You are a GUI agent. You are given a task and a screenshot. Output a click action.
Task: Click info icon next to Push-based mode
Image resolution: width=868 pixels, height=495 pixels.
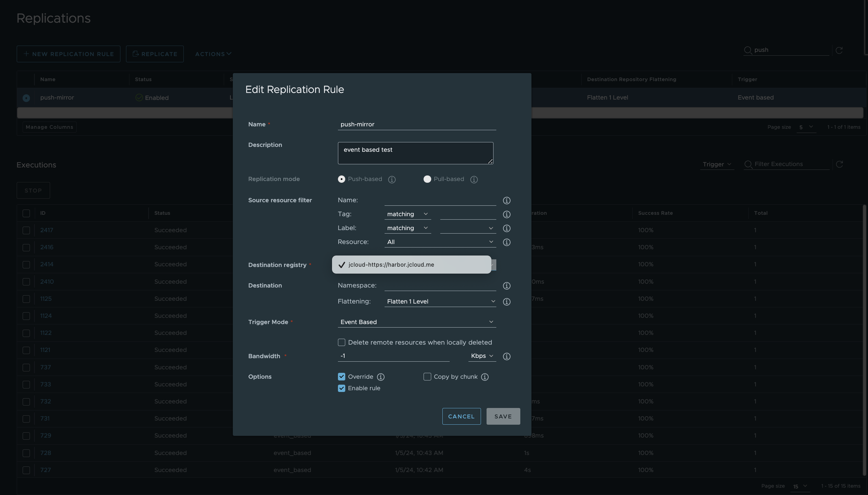point(392,180)
